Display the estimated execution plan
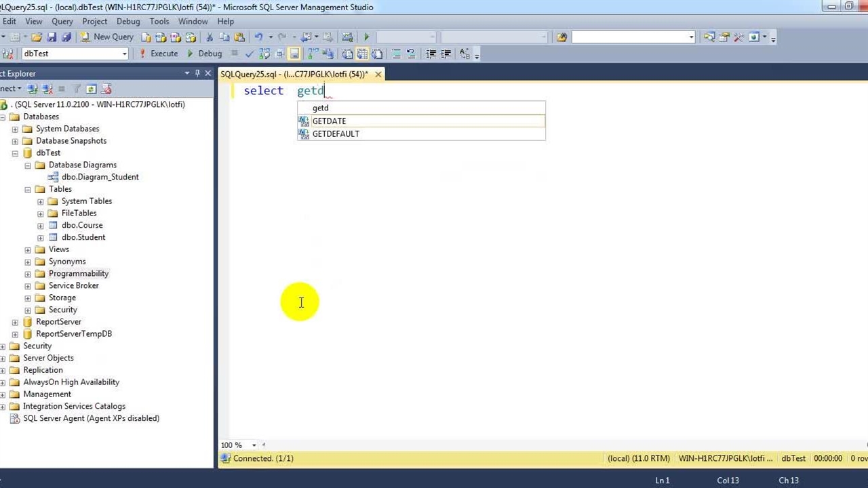 pos(264,54)
